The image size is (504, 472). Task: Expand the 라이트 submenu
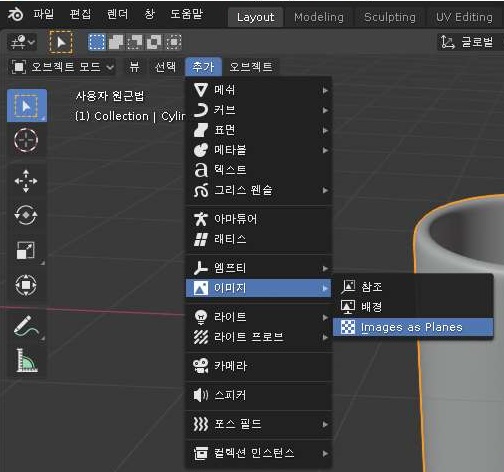point(259,317)
